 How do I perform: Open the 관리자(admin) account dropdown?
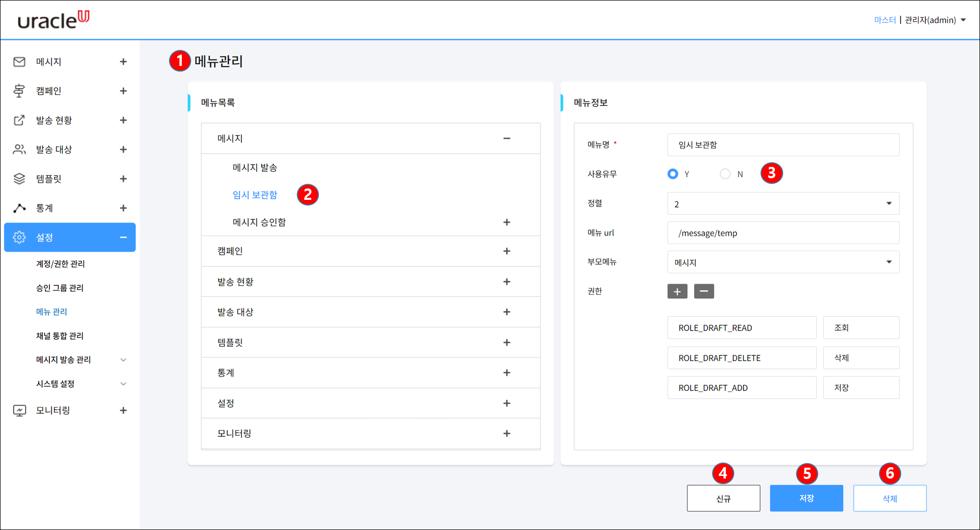tap(935, 20)
